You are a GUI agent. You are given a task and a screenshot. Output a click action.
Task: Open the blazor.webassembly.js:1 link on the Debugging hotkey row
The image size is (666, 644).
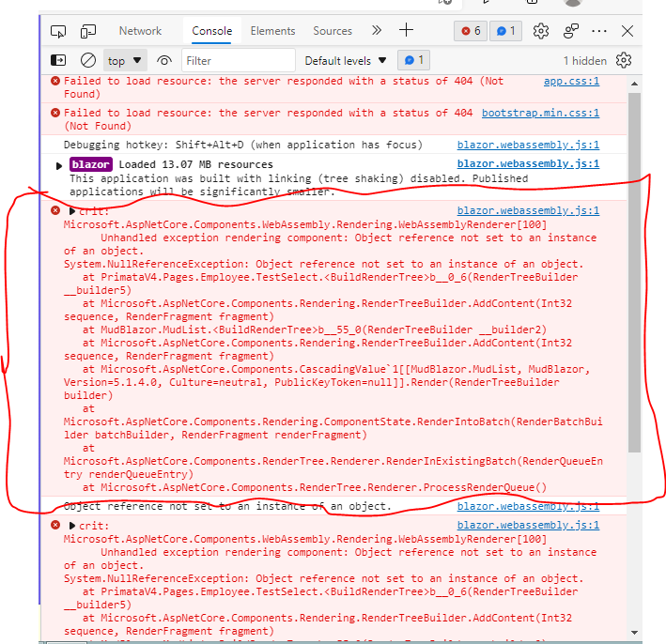point(528,145)
